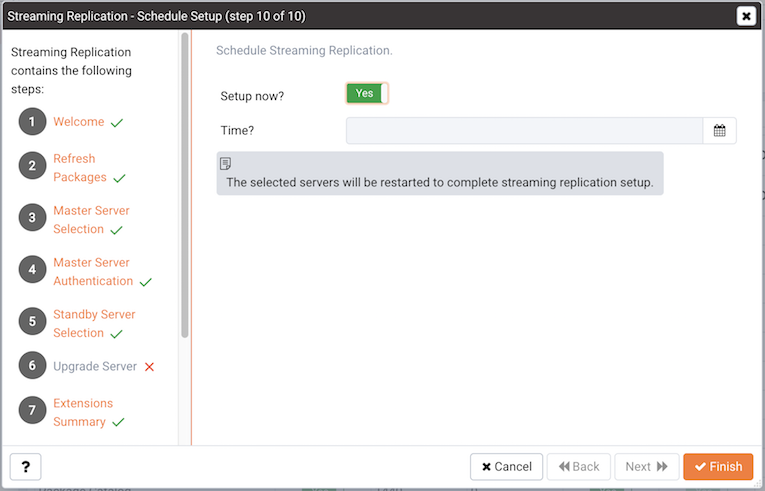Click the checkmark next to Extensions Summary

click(x=118, y=422)
